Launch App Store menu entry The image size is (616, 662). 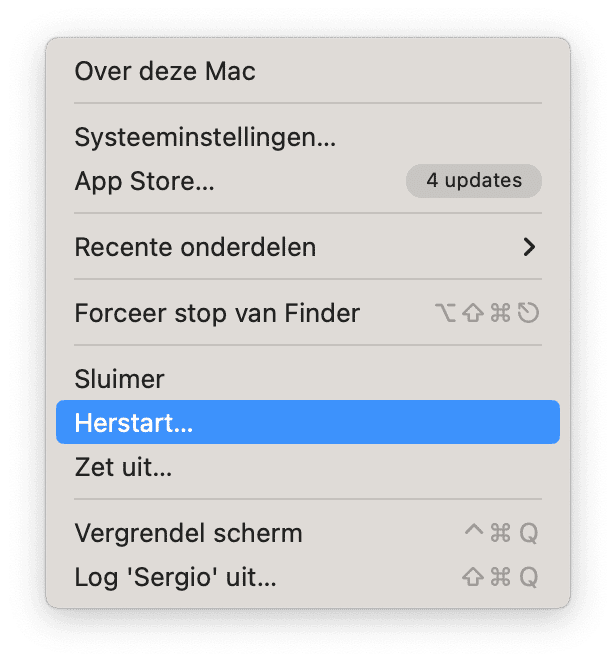coord(145,181)
